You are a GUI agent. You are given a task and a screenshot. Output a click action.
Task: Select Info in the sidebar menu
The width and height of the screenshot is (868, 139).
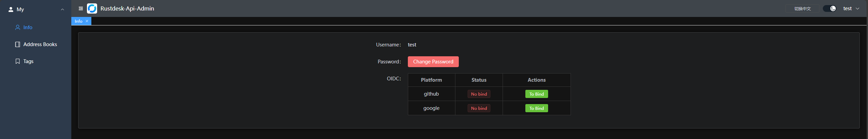pyautogui.click(x=28, y=27)
